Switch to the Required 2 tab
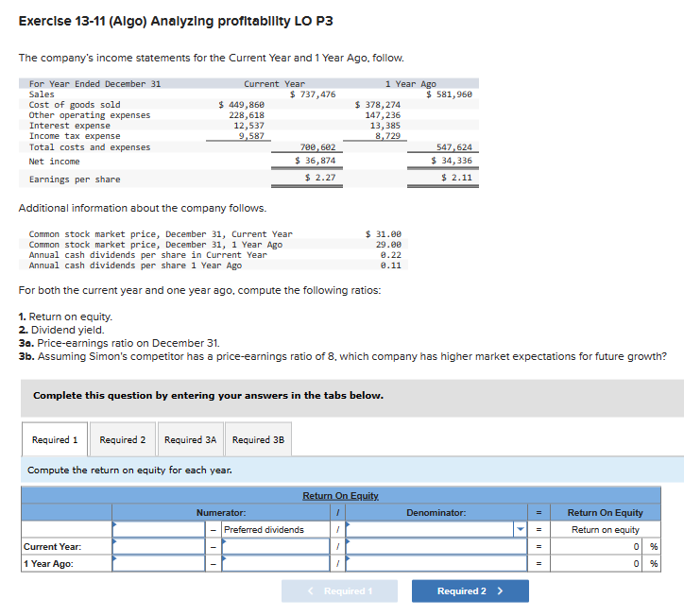 pos(123,439)
